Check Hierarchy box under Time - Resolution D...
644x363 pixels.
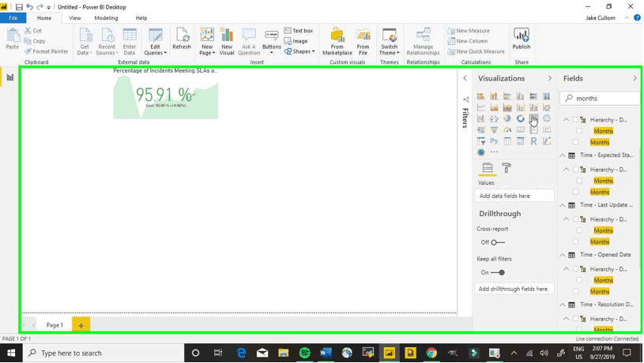575,319
